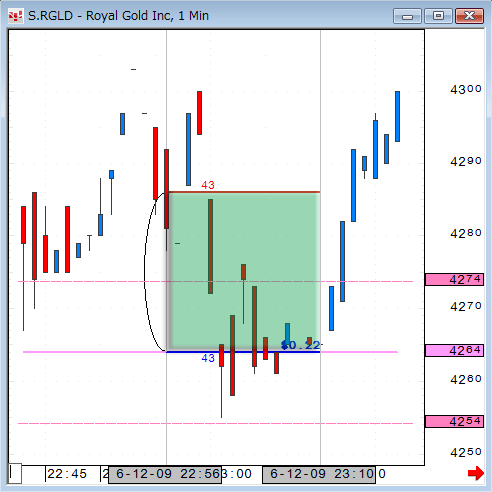This screenshot has height=492, width=492.
Task: Click the 22:45 time axis label
Action: click(x=67, y=474)
